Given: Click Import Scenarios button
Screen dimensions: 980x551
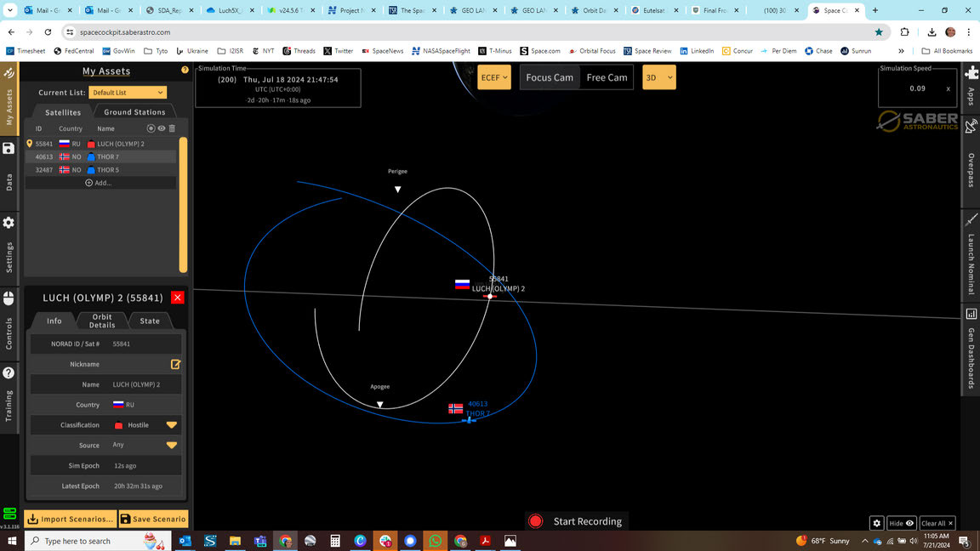Looking at the screenshot, I should pyautogui.click(x=71, y=519).
